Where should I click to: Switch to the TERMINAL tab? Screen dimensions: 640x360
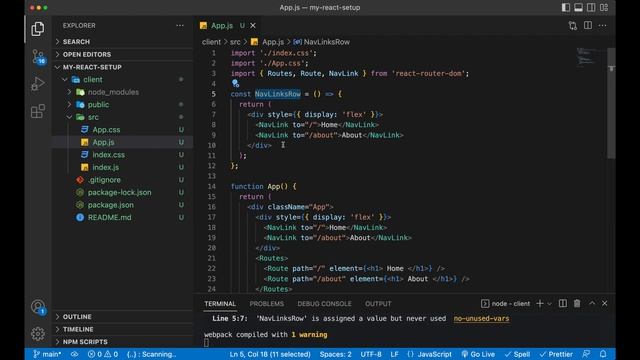(x=220, y=304)
